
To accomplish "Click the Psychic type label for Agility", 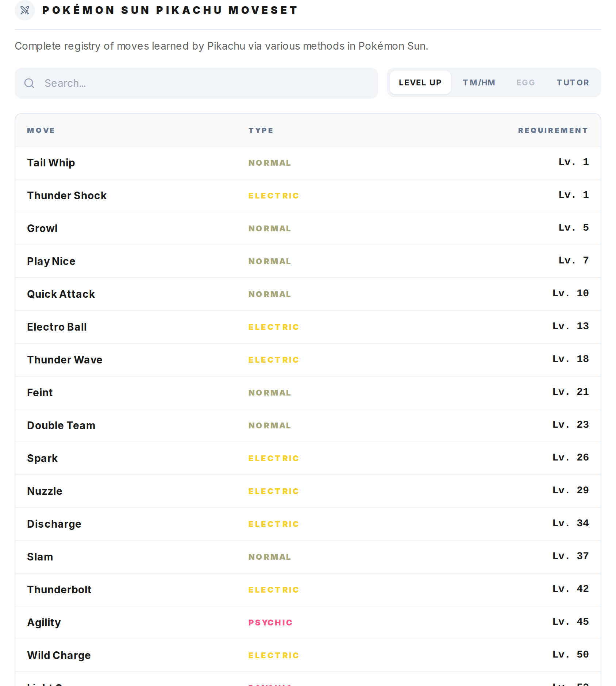I will click(x=270, y=623).
